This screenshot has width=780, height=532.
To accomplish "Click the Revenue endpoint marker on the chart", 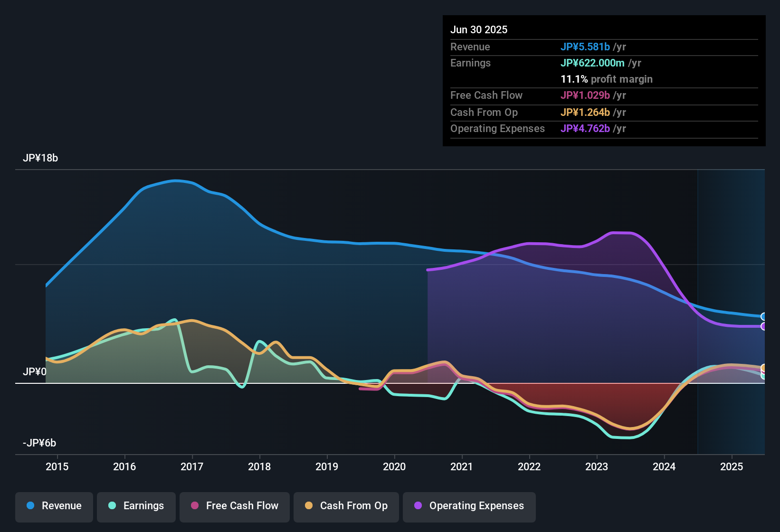I will click(764, 316).
